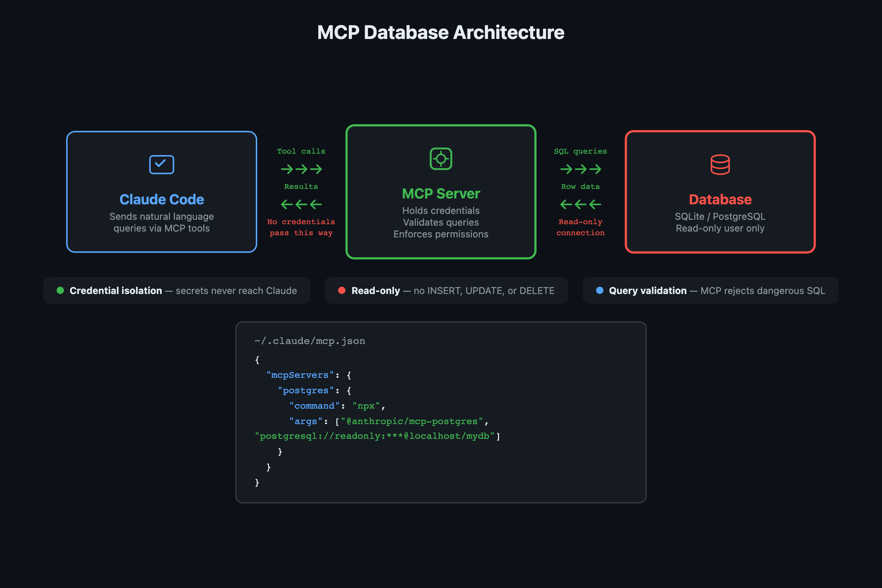This screenshot has height=588, width=882.
Task: Click left arrows under Row data
Action: coord(581,204)
